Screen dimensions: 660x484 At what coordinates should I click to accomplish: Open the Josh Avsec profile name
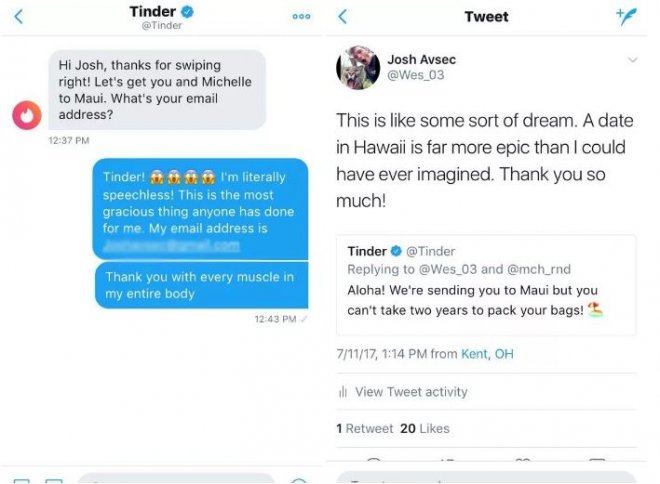coord(426,60)
